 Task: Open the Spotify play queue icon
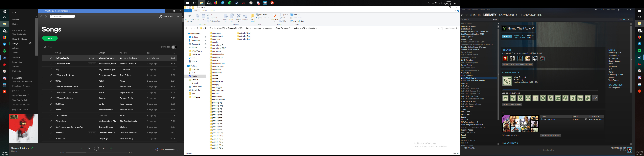click(x=151, y=150)
